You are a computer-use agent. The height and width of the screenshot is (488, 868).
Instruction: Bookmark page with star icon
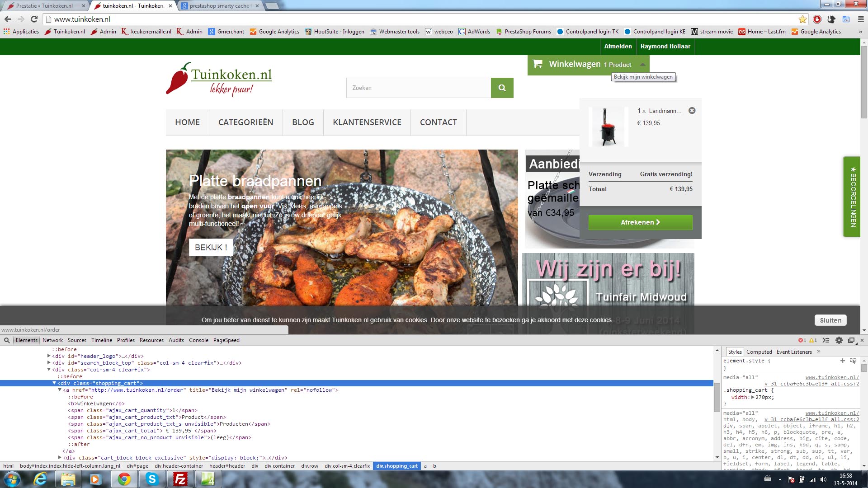802,19
